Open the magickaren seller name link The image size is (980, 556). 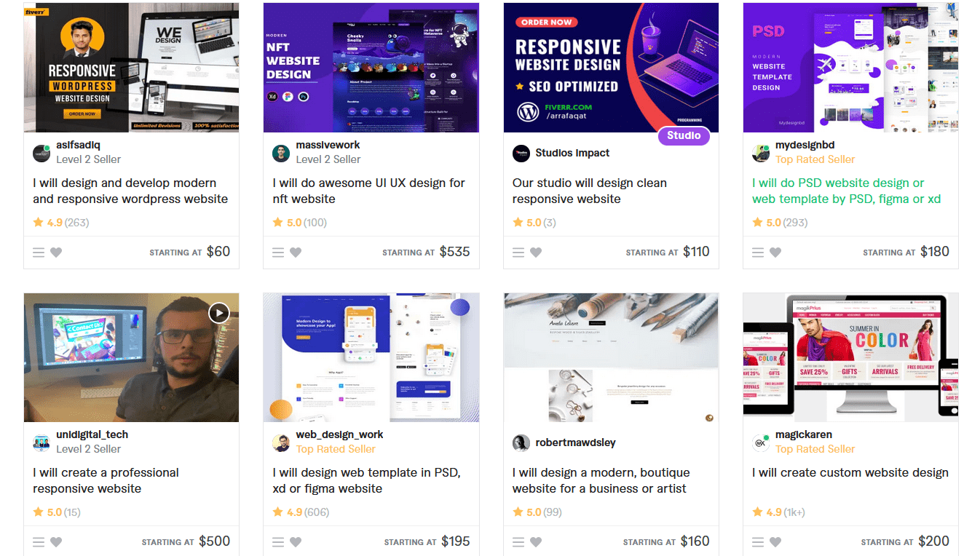(804, 434)
